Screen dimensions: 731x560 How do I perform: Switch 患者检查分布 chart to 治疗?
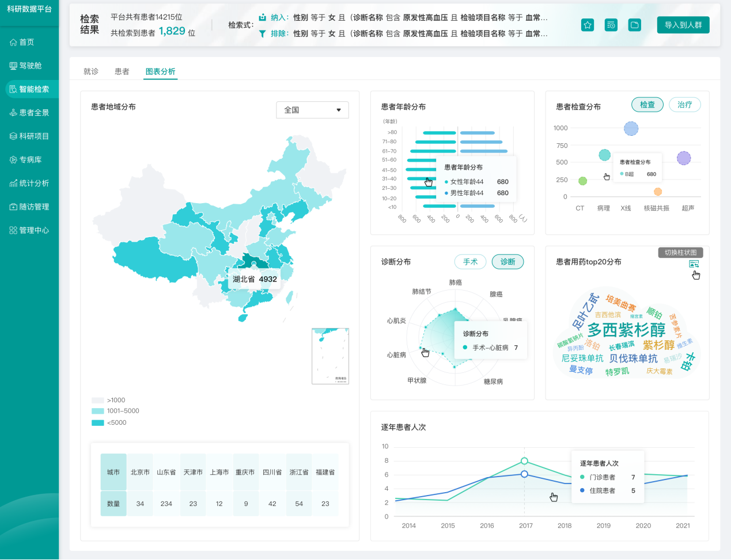[x=684, y=105]
